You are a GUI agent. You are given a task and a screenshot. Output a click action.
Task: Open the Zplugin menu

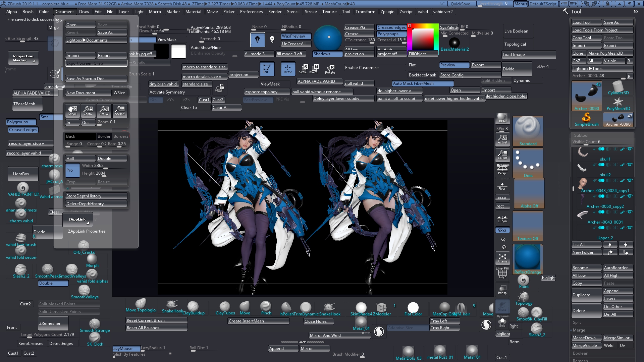click(x=387, y=12)
